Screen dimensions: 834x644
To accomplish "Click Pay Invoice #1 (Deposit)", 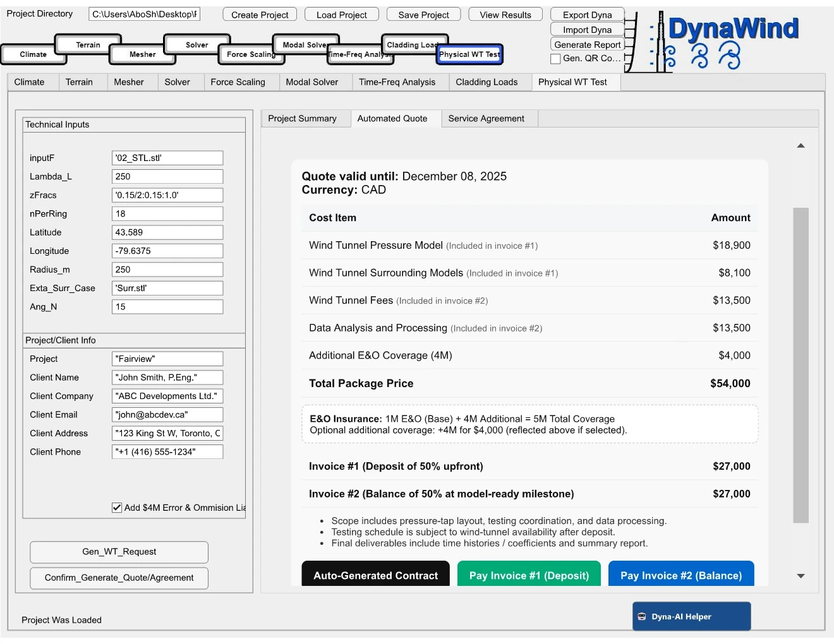I will tap(529, 575).
